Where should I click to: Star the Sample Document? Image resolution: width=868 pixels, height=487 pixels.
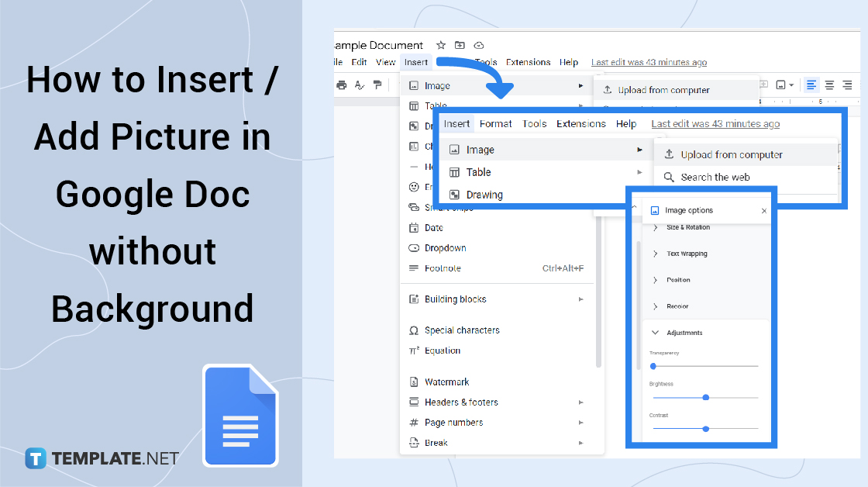click(441, 45)
